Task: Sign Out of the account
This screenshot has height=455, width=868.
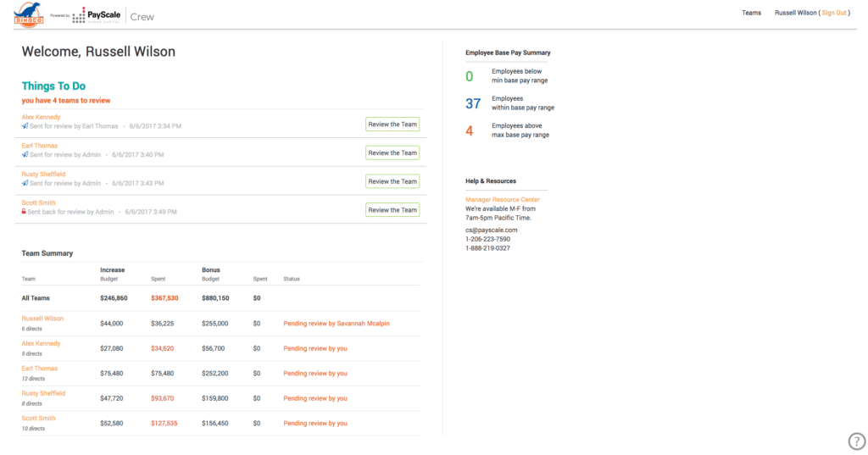Action: click(x=834, y=13)
